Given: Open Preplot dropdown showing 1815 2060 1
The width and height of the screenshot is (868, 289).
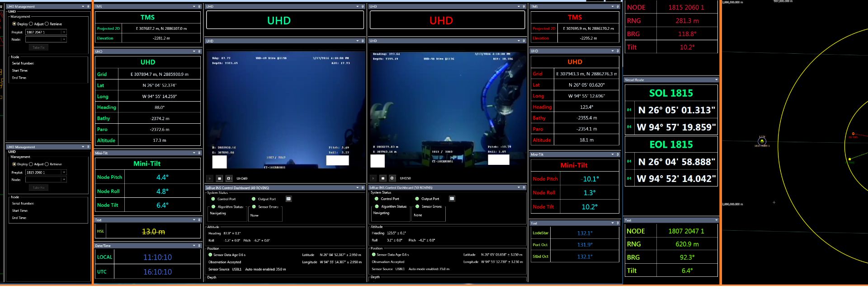Looking at the screenshot, I should click(x=64, y=172).
